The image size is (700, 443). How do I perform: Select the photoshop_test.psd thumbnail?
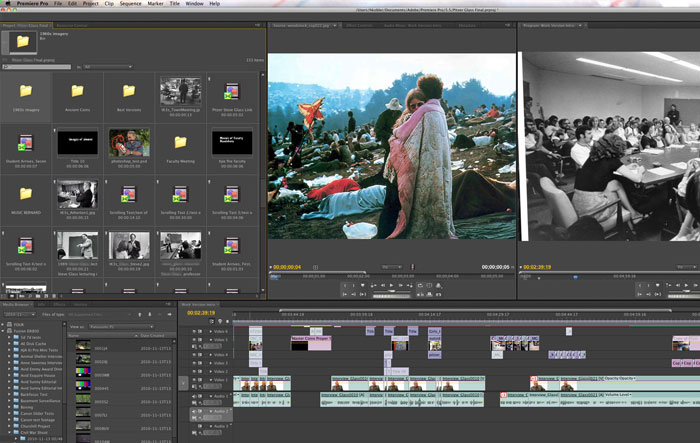[129, 143]
